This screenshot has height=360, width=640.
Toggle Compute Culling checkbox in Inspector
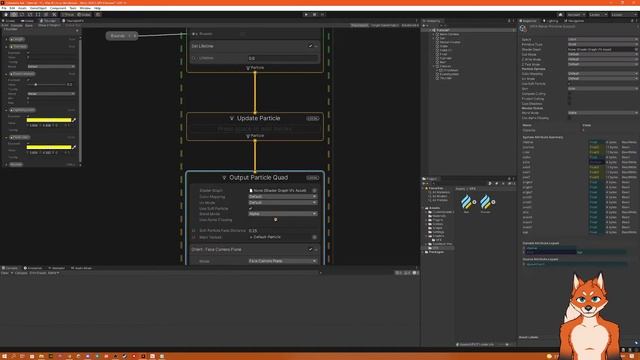570,93
